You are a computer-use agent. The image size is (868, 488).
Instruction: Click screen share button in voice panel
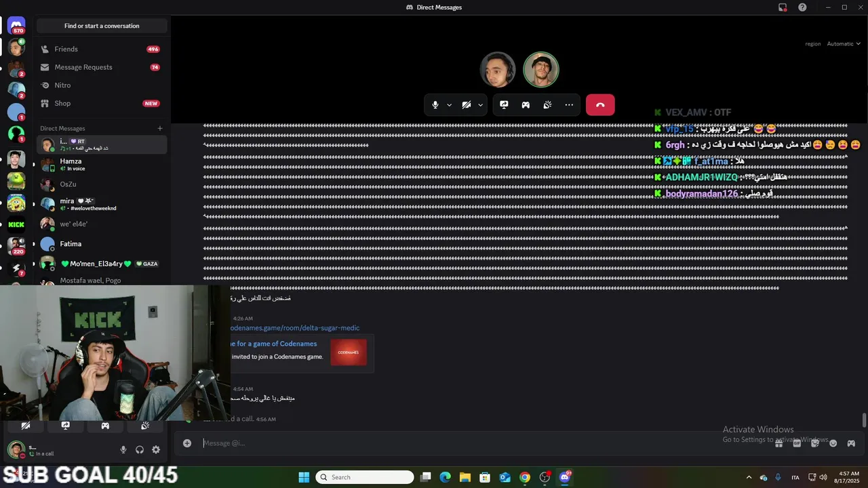pos(65,426)
